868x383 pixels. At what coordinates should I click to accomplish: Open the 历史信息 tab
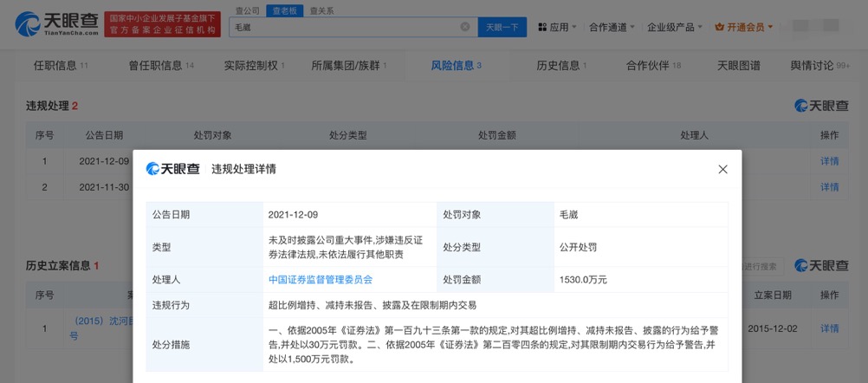coord(561,65)
